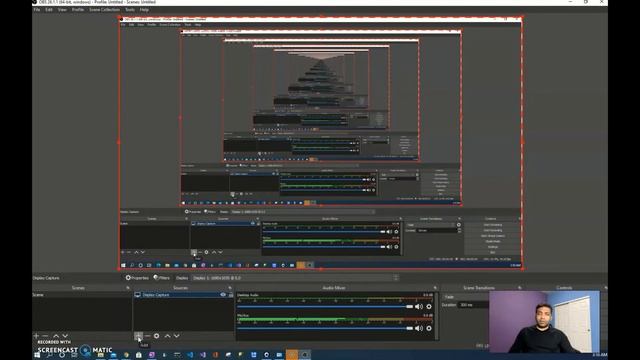
Task: Add a new scene with plus button
Action: [36, 336]
